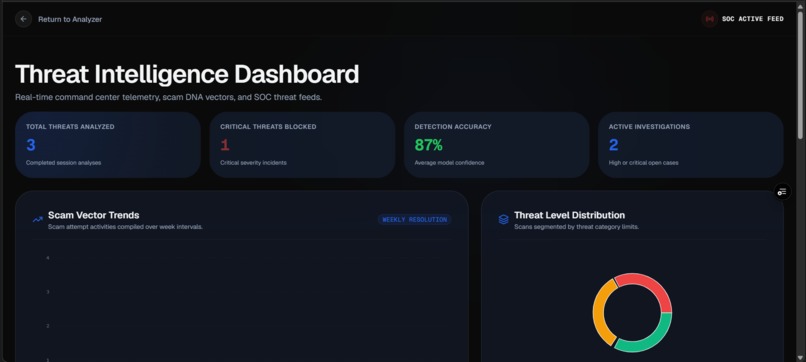Open the Return to Analyzer link
Viewport: 806px width, 362px height.
point(70,19)
